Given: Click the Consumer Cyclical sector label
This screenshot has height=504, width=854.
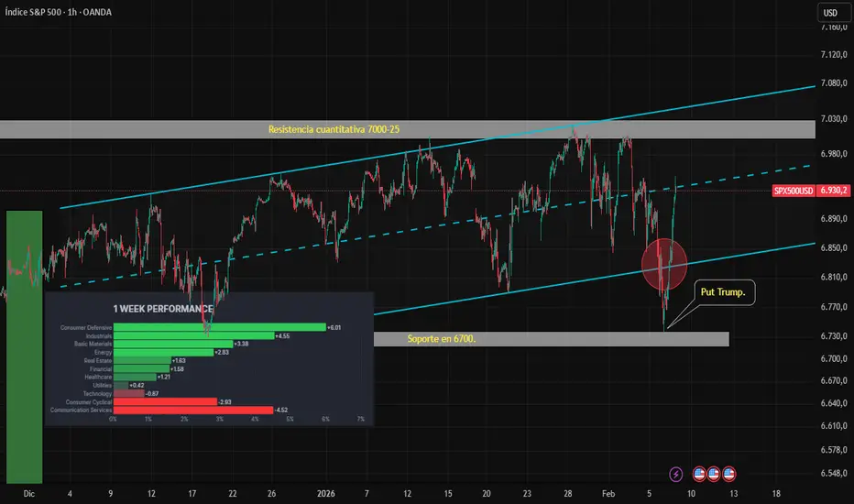Looking at the screenshot, I should [89, 402].
